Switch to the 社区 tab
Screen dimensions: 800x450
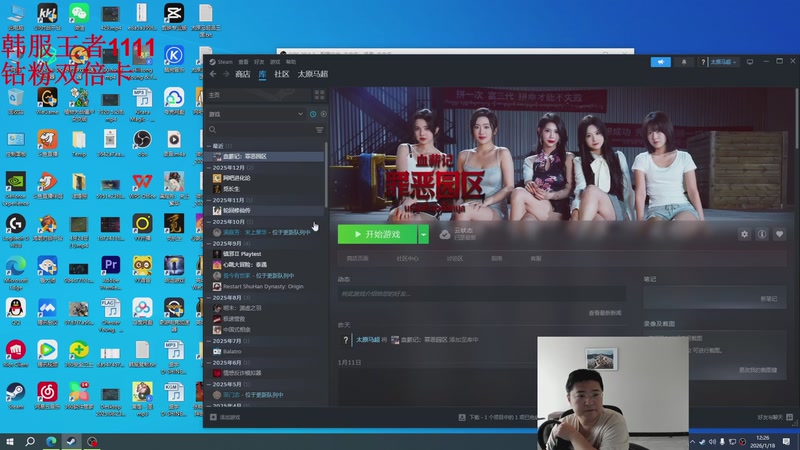click(282, 74)
